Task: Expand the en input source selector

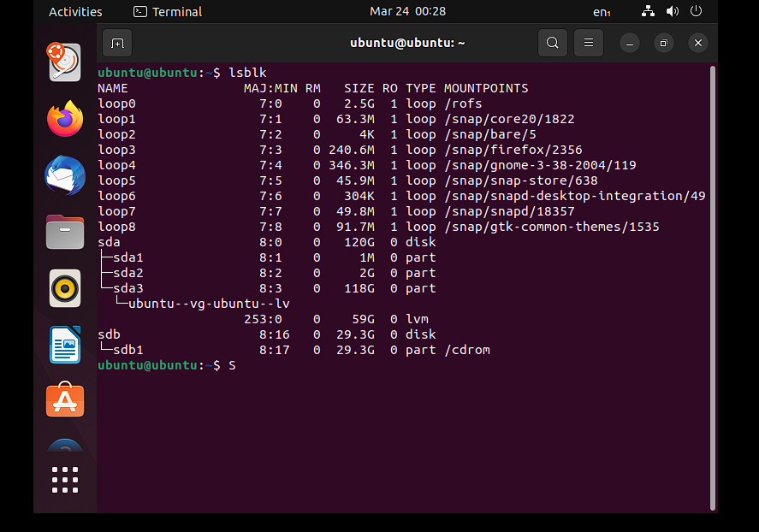Action: click(x=602, y=12)
